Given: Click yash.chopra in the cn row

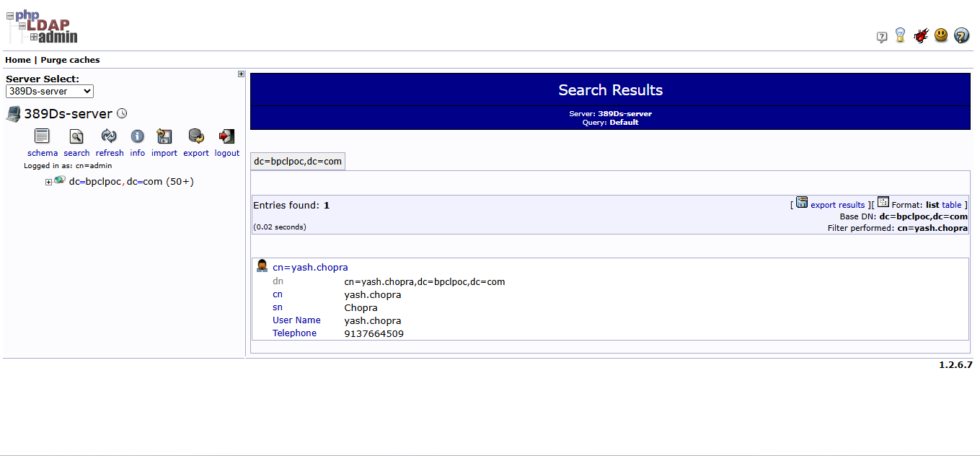Looking at the screenshot, I should [x=373, y=295].
